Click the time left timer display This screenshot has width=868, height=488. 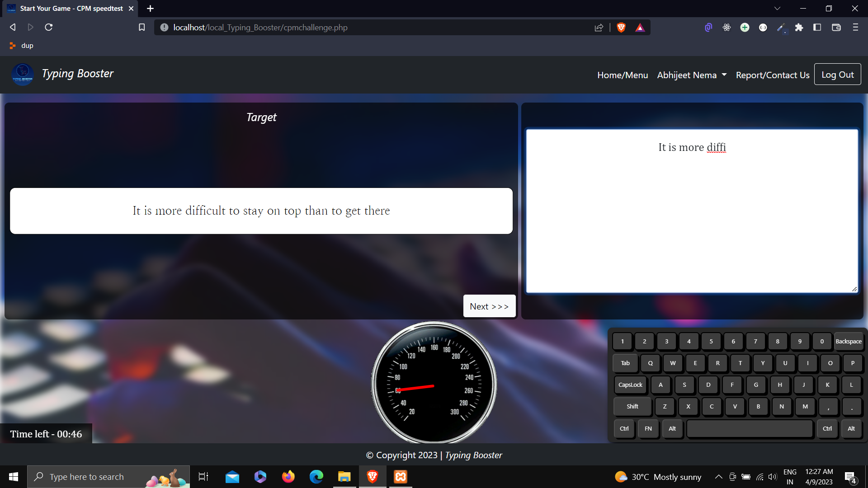pos(46,434)
